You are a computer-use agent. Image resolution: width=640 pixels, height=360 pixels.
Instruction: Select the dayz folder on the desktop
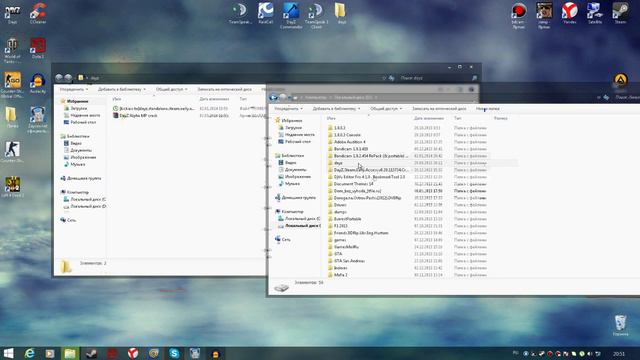(x=341, y=13)
